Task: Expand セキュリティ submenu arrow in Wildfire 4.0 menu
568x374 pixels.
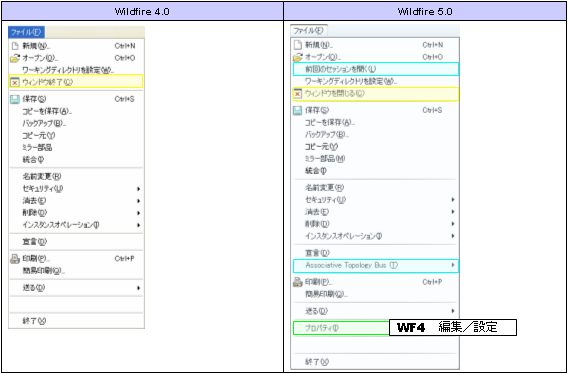Action: point(138,189)
